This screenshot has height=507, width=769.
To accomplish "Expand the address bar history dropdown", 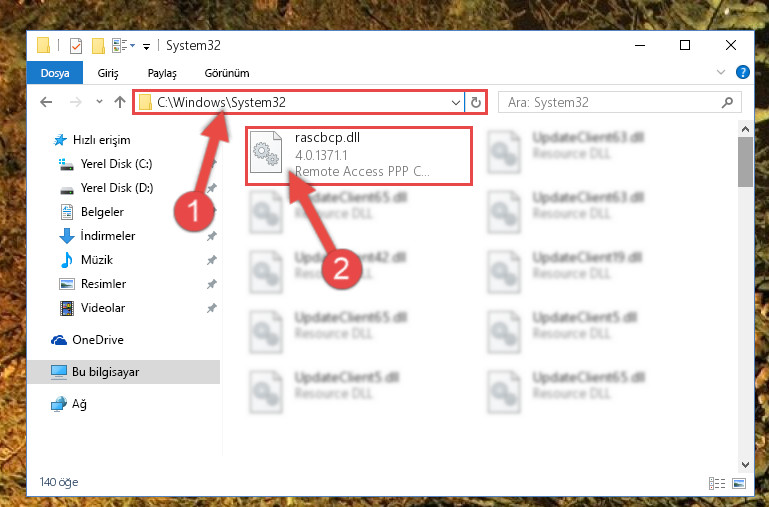I will coord(456,102).
